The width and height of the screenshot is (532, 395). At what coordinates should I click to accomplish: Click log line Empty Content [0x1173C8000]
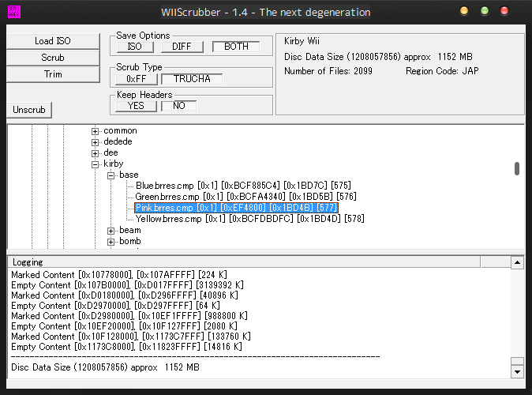[x=126, y=347]
